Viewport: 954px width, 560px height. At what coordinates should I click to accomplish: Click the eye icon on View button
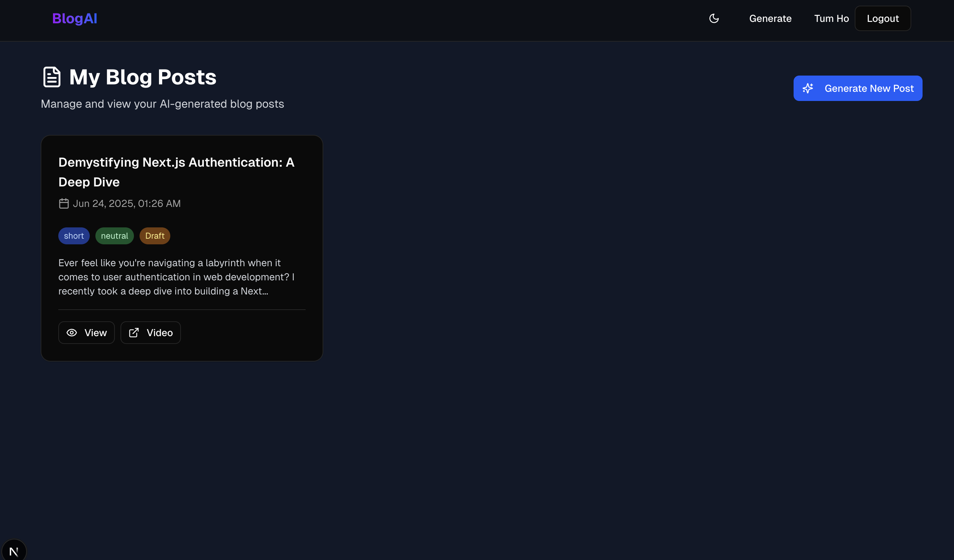coord(71,333)
